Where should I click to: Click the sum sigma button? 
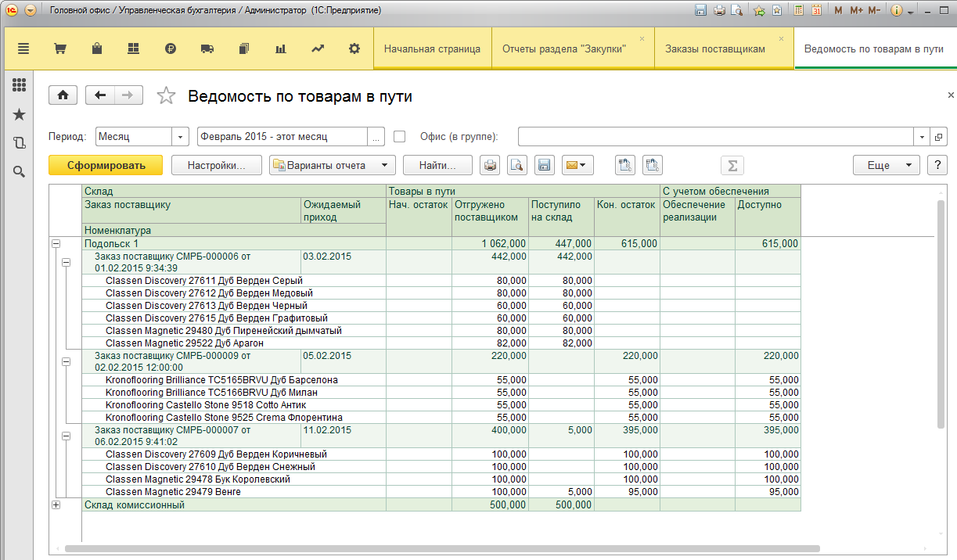[x=732, y=165]
